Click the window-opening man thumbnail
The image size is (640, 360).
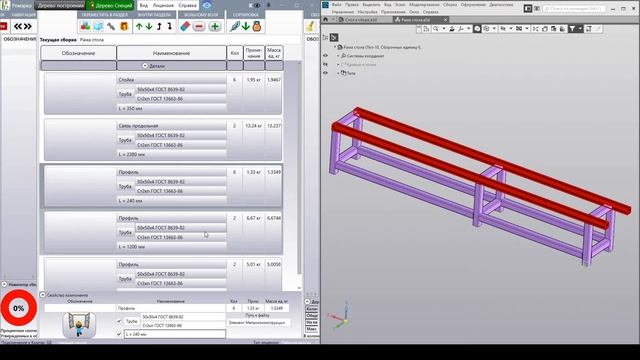(79, 325)
